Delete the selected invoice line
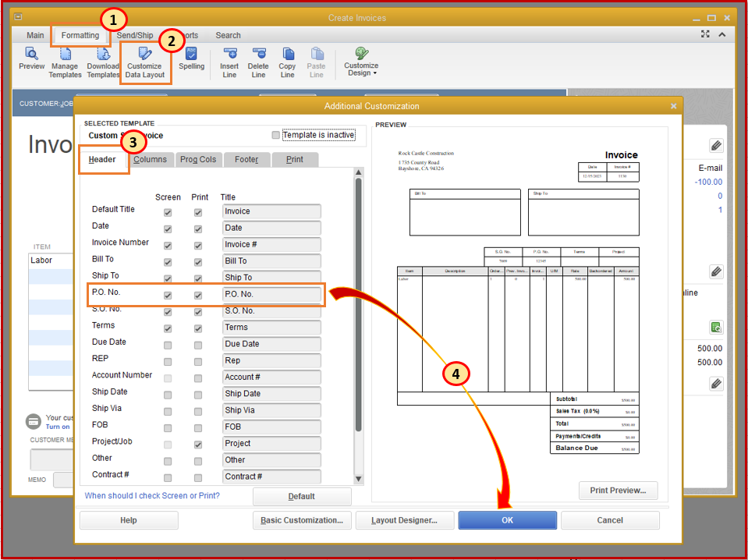The width and height of the screenshot is (748, 560). click(258, 62)
